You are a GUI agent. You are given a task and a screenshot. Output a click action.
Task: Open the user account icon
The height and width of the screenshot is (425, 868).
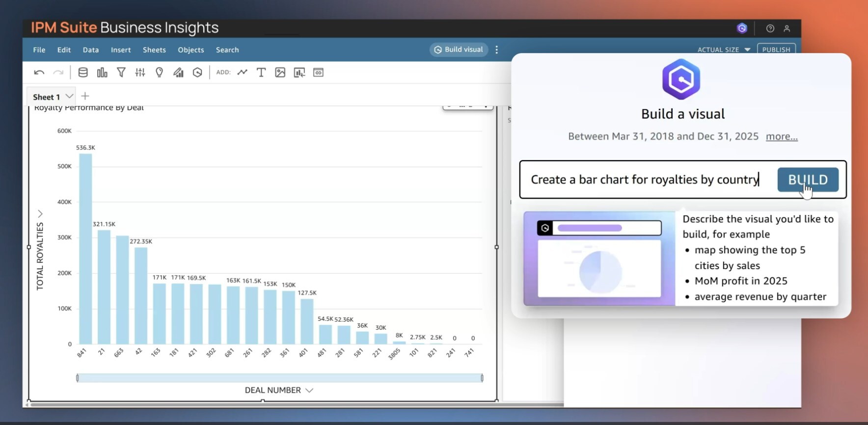(x=787, y=28)
